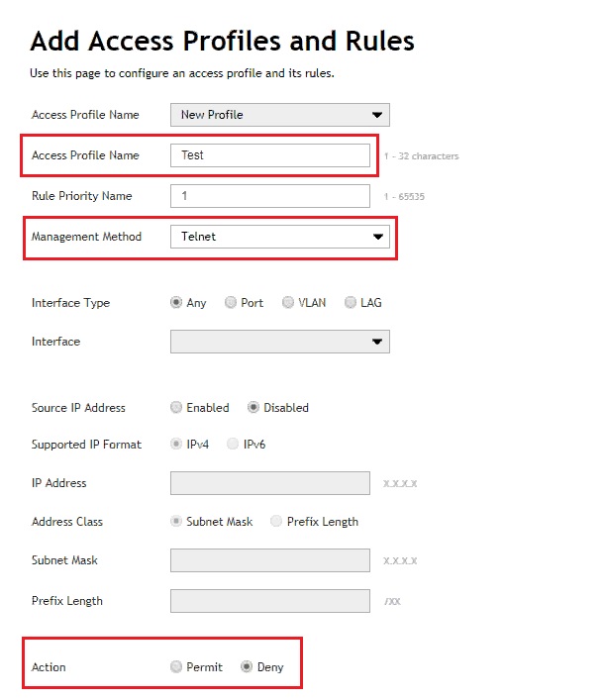
Task: Click the IP Address input field
Action: pos(269,483)
